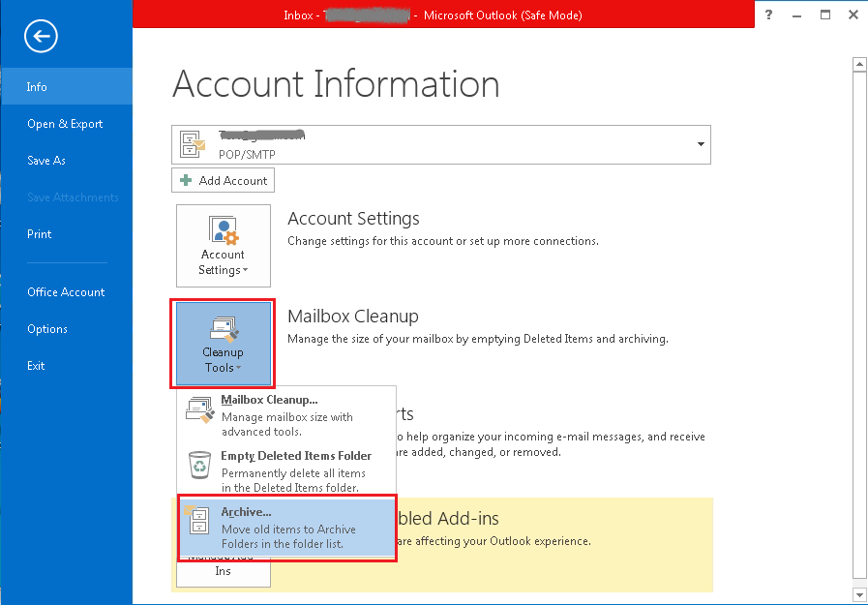
Task: Click the Mailbox Cleanup brush icon in menu
Action: 200,409
